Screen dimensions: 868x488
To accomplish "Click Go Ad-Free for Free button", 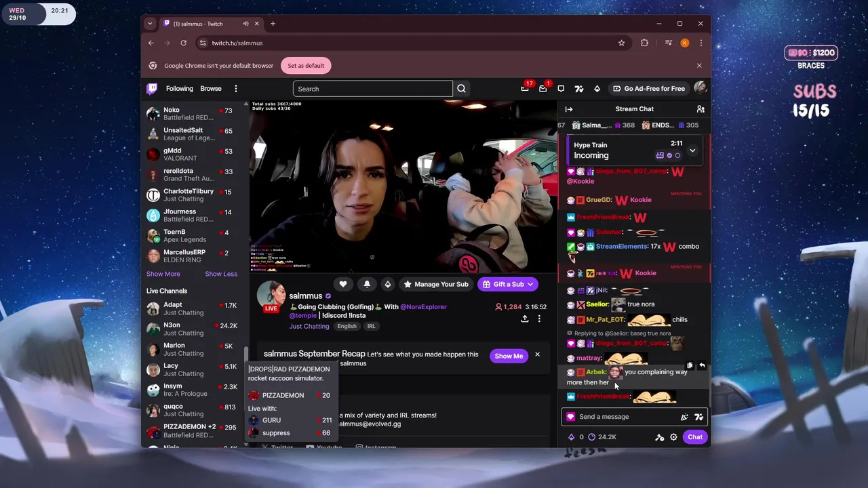I will (x=649, y=89).
